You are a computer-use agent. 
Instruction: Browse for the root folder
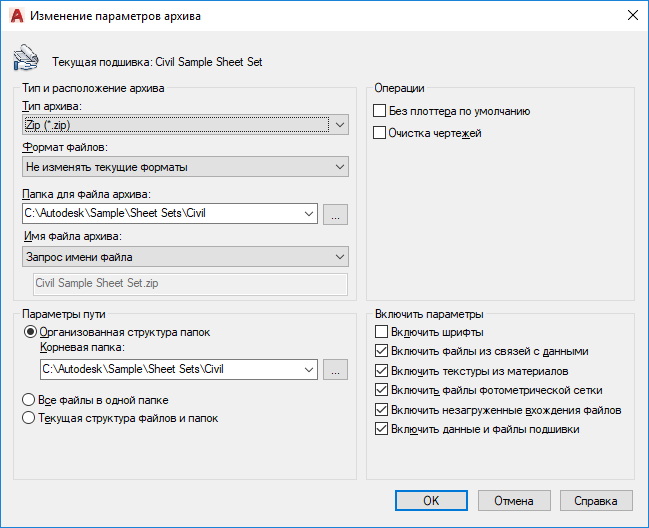pos(336,369)
